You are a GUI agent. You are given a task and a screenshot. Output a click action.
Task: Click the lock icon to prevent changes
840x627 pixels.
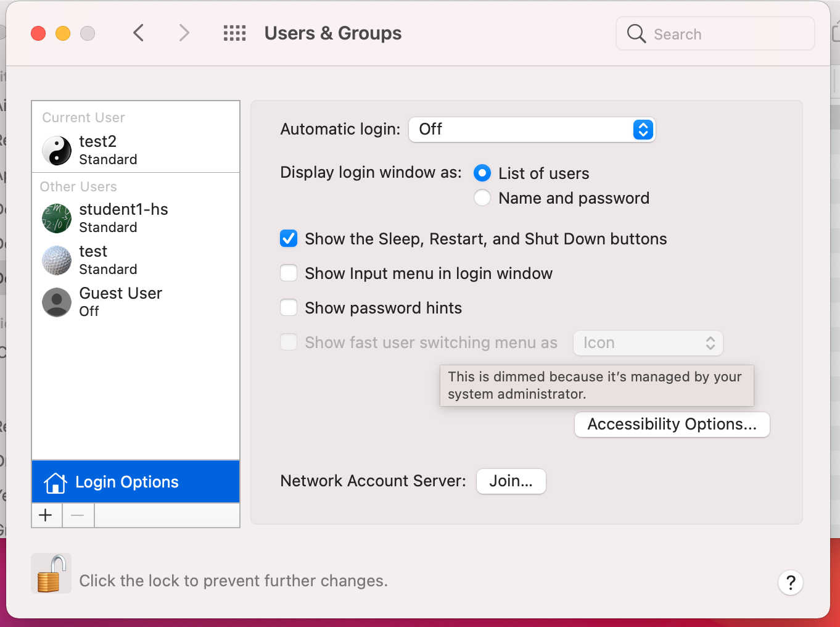pos(51,574)
